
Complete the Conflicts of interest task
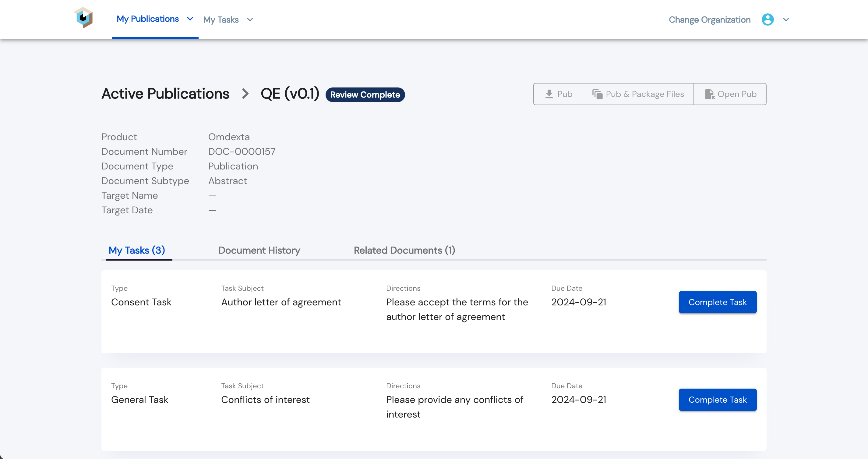click(x=717, y=400)
